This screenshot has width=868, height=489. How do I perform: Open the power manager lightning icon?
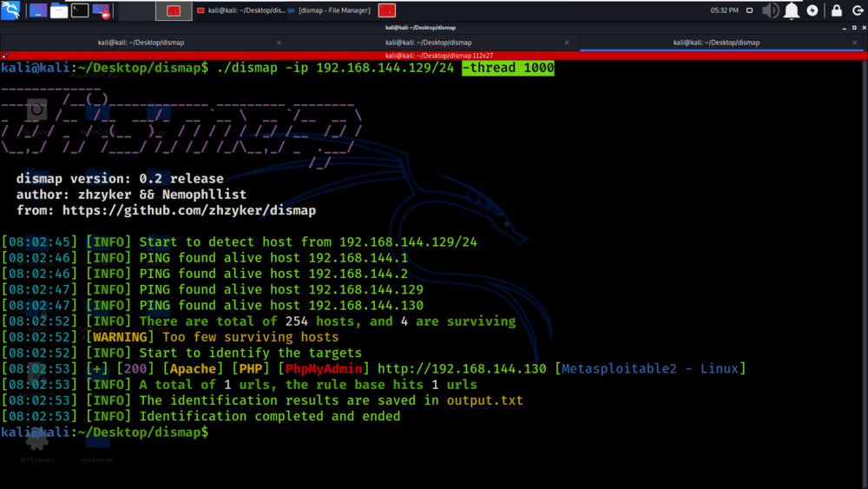(x=812, y=10)
